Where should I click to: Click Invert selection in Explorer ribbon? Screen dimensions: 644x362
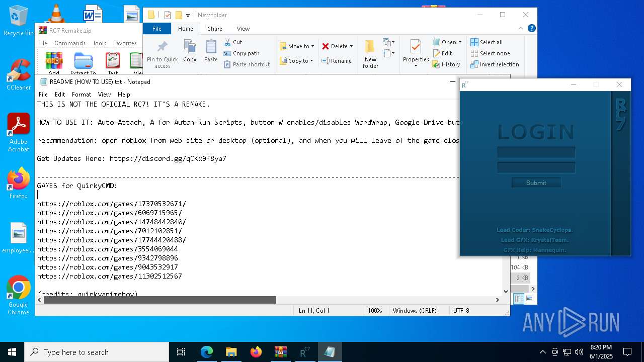(x=495, y=64)
